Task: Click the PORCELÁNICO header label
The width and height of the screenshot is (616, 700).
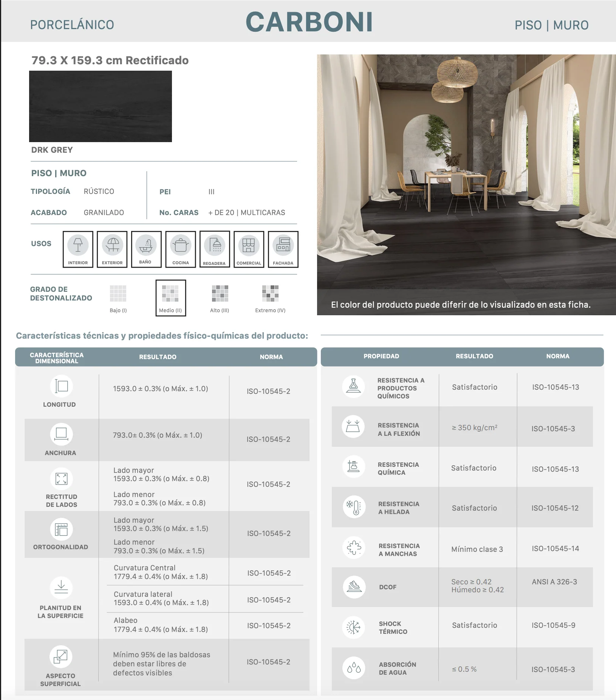Action: click(x=72, y=25)
